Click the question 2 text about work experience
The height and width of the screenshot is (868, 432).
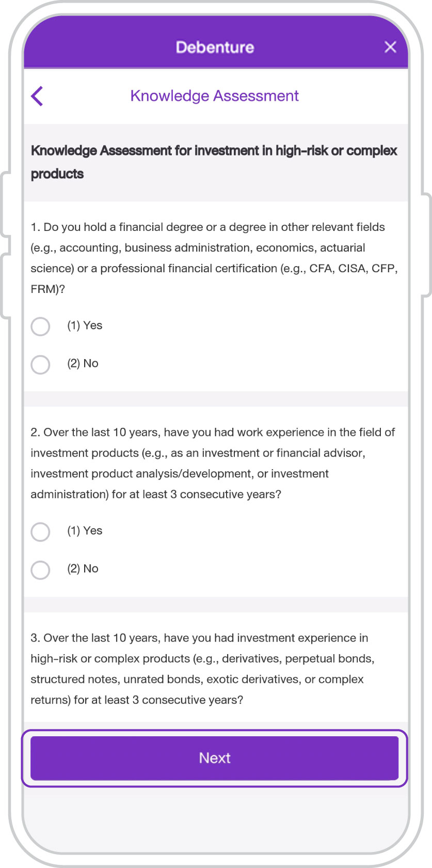coord(213,463)
